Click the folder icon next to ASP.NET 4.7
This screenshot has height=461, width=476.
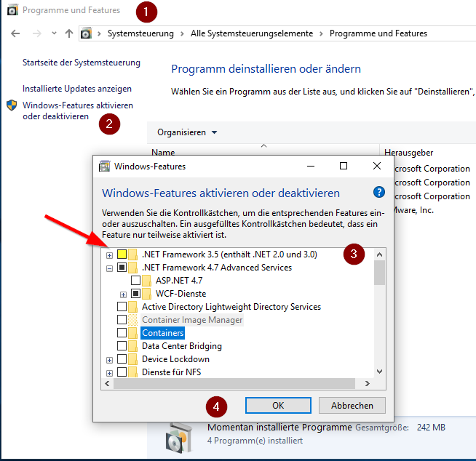[146, 281]
